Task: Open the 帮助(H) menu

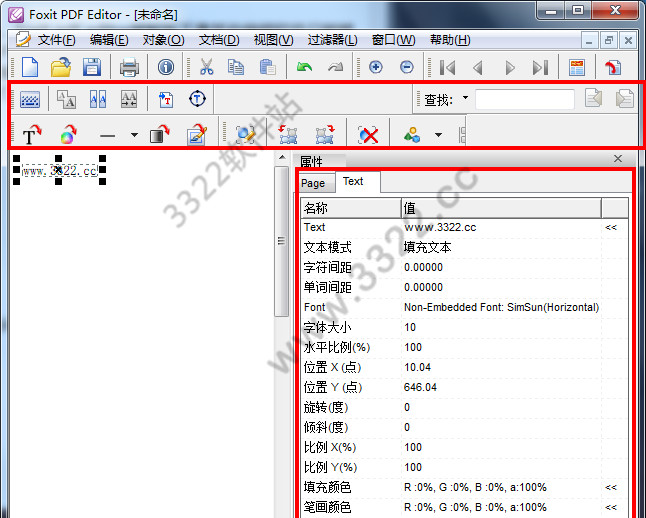Action: click(x=450, y=40)
